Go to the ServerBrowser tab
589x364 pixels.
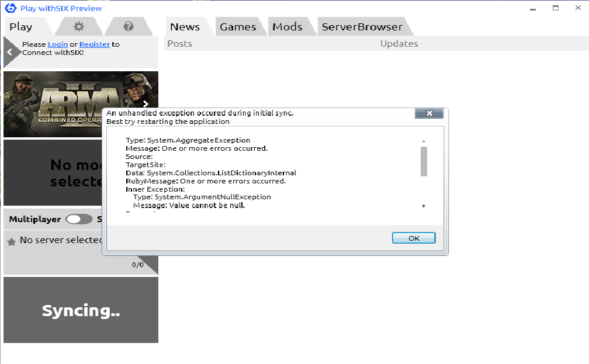click(362, 27)
